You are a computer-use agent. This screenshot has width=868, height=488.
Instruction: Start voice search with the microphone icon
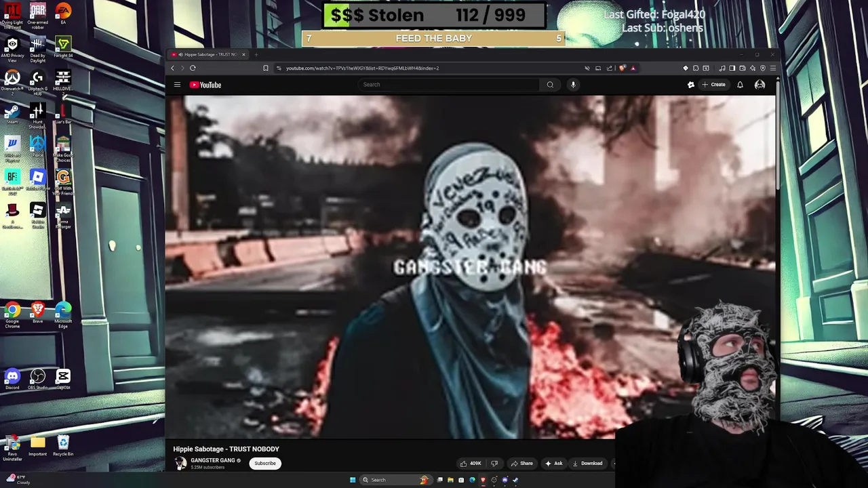click(573, 85)
